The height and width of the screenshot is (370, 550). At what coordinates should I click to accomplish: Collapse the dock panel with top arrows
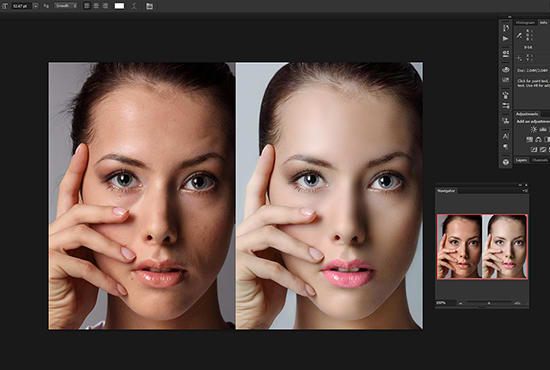[x=510, y=17]
